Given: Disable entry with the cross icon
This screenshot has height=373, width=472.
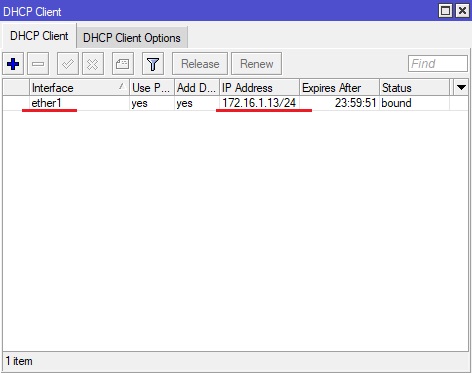Looking at the screenshot, I should click(x=93, y=64).
